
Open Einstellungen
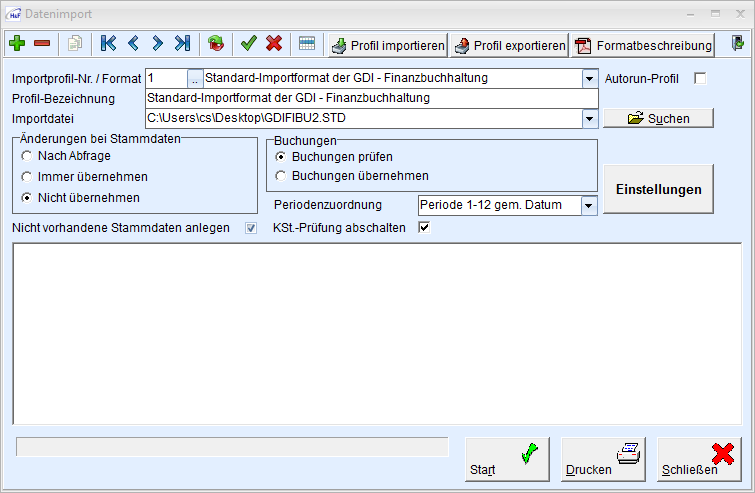[658, 189]
